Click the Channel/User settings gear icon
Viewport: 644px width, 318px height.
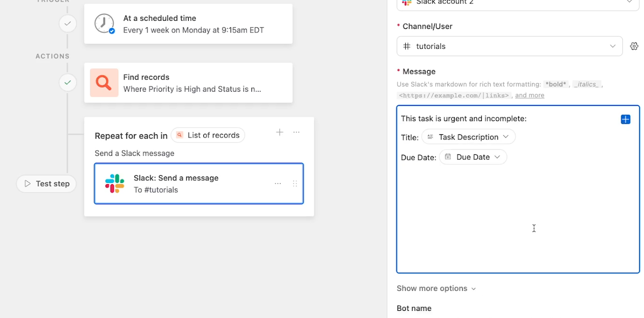pyautogui.click(x=634, y=46)
